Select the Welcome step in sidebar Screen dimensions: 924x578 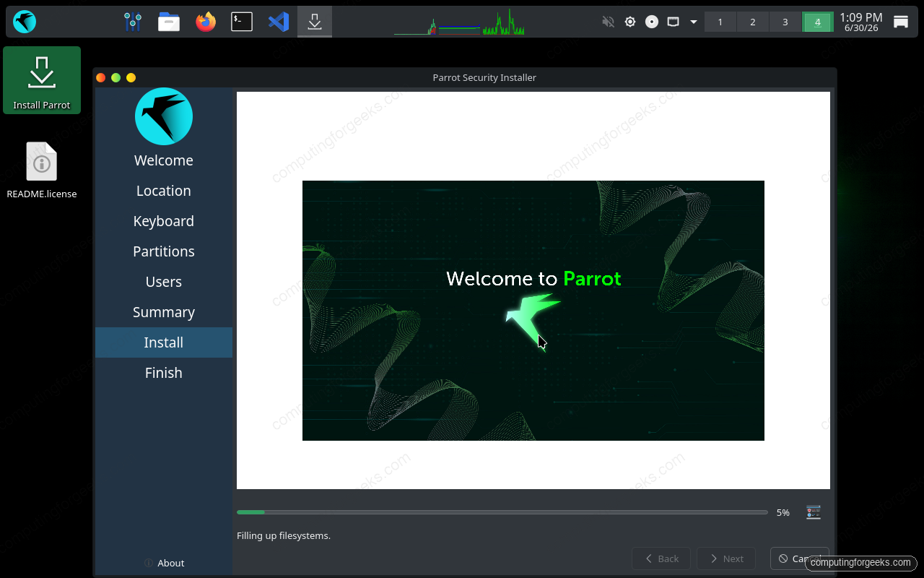pos(164,160)
